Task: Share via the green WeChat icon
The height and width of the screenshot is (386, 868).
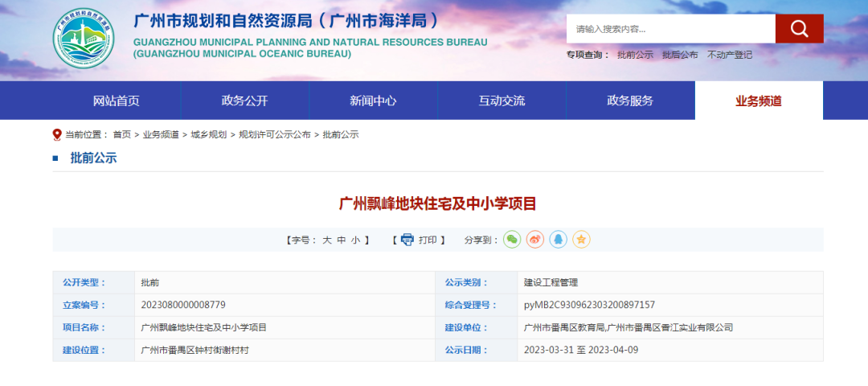Action: tap(512, 240)
